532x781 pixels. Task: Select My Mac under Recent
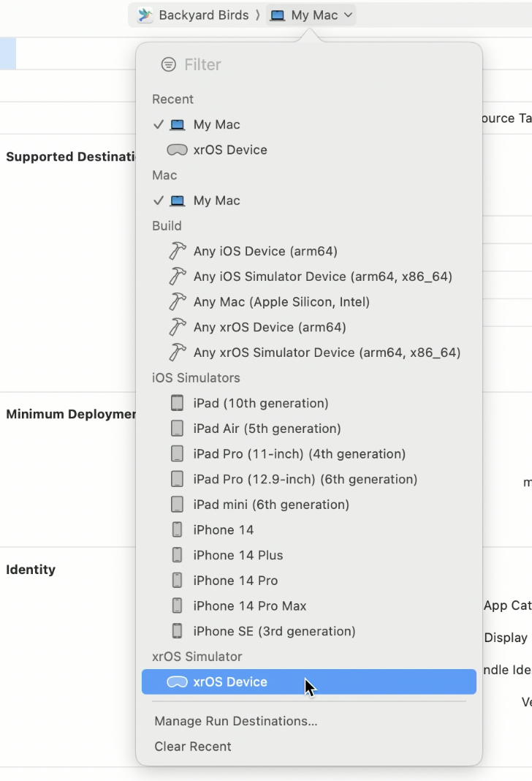[308, 124]
